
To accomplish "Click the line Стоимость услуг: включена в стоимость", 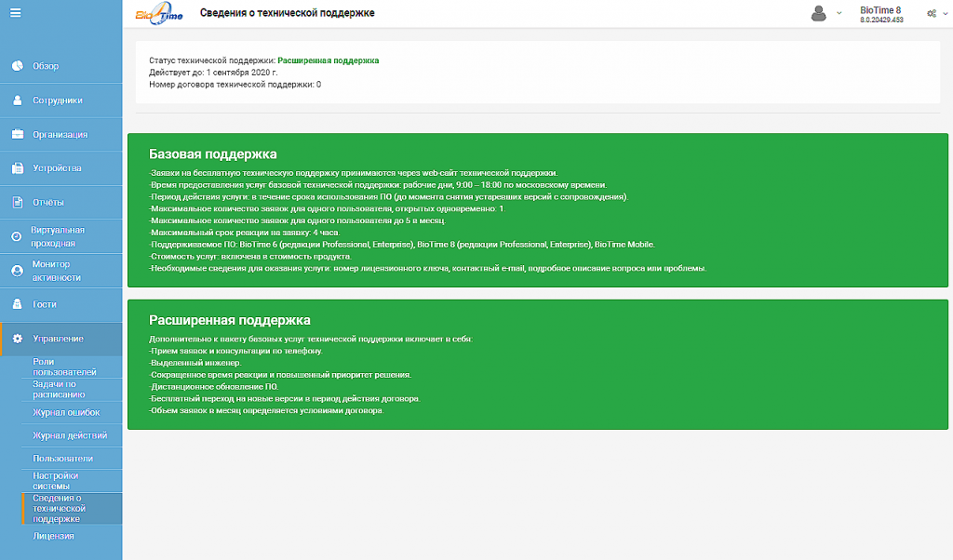I will pos(250,257).
